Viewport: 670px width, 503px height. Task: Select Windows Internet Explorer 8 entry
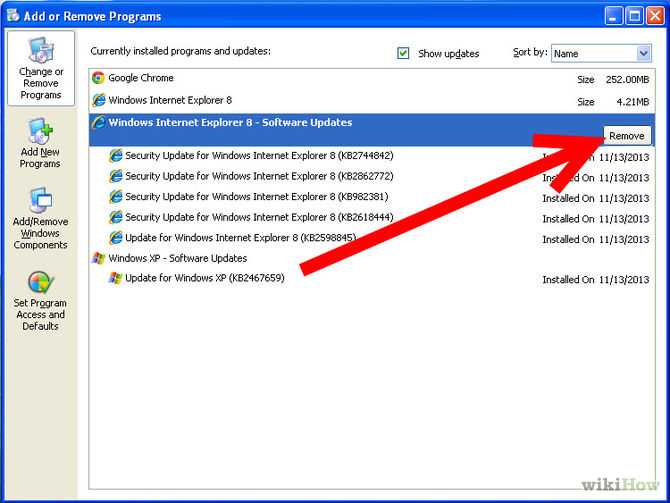(x=371, y=101)
